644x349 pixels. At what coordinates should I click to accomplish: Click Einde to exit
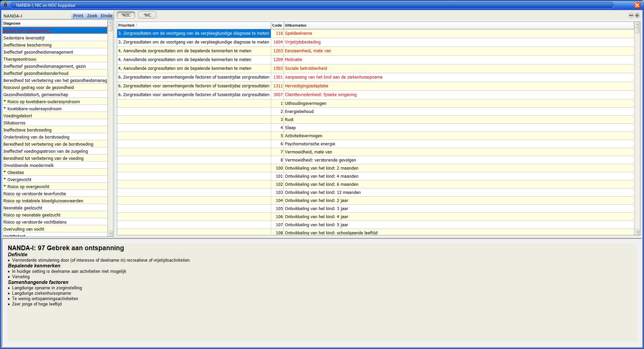(106, 16)
